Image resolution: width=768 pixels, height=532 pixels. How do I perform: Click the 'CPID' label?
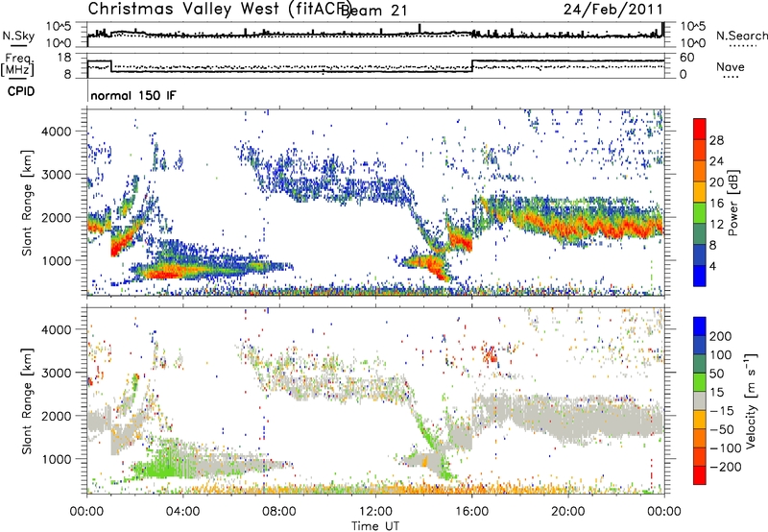point(21,91)
